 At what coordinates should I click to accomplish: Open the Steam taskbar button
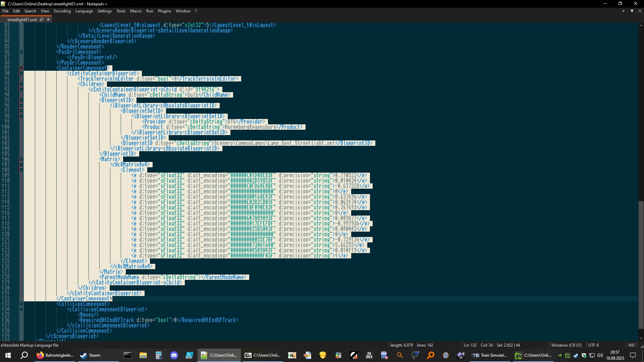click(x=90, y=355)
